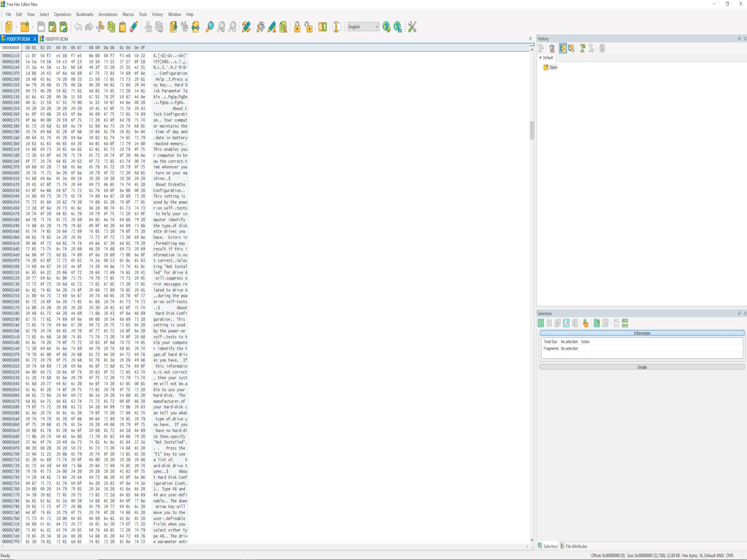Select all bytes in the Selection panel
The height and width of the screenshot is (560, 747).
tap(541, 323)
